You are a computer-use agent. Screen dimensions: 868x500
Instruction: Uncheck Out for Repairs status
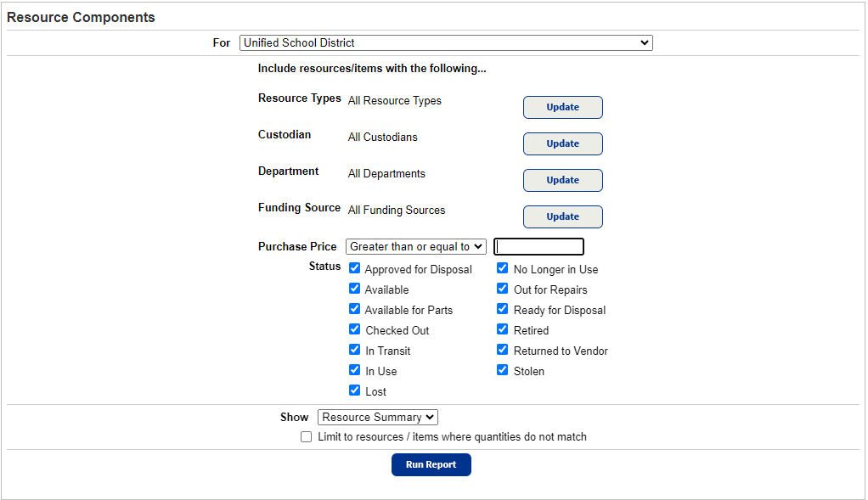[503, 289]
